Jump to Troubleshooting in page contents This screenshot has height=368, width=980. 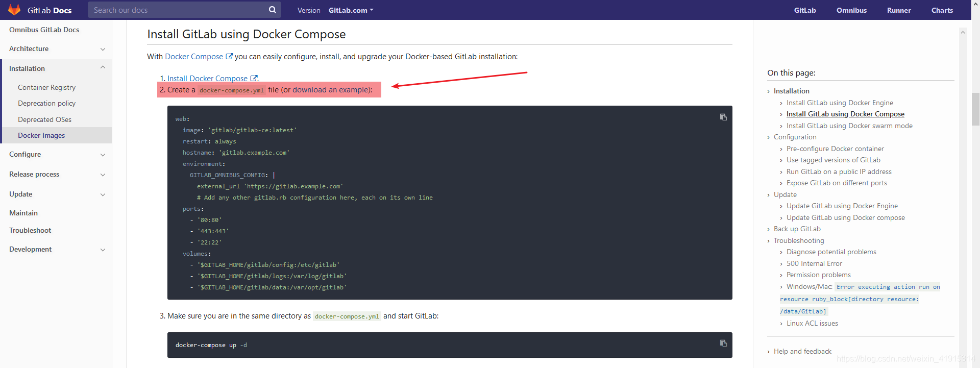pyautogui.click(x=799, y=240)
